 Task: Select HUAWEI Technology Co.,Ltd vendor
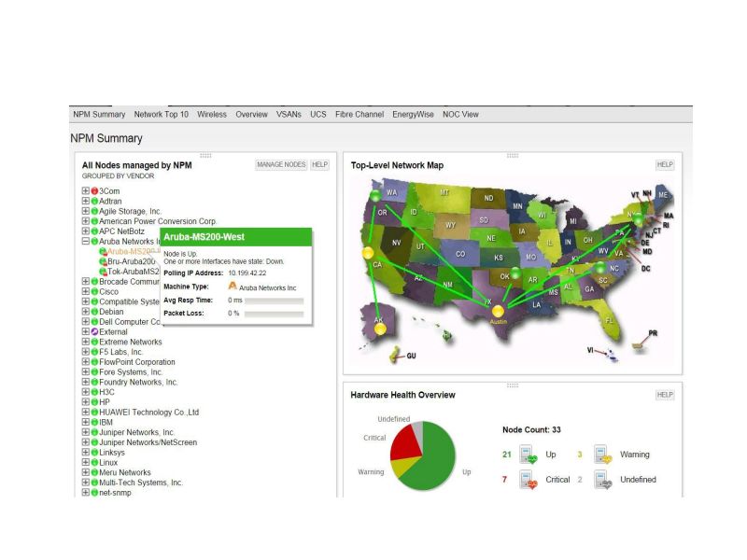coord(148,413)
